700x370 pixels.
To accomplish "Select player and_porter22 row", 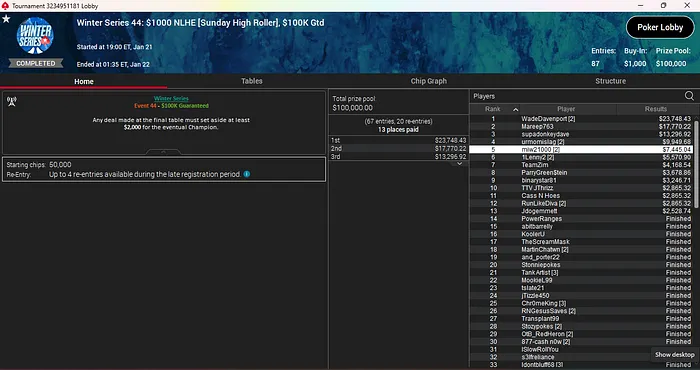I will tap(581, 257).
